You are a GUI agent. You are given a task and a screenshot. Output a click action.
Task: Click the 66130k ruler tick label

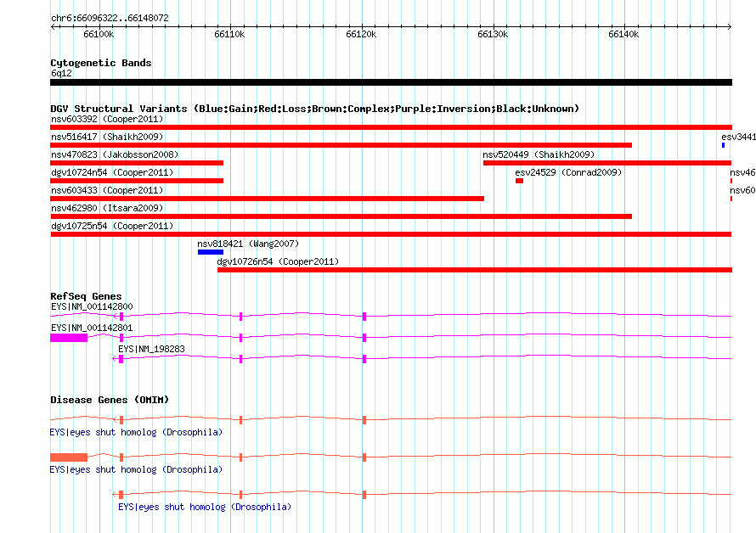point(493,34)
